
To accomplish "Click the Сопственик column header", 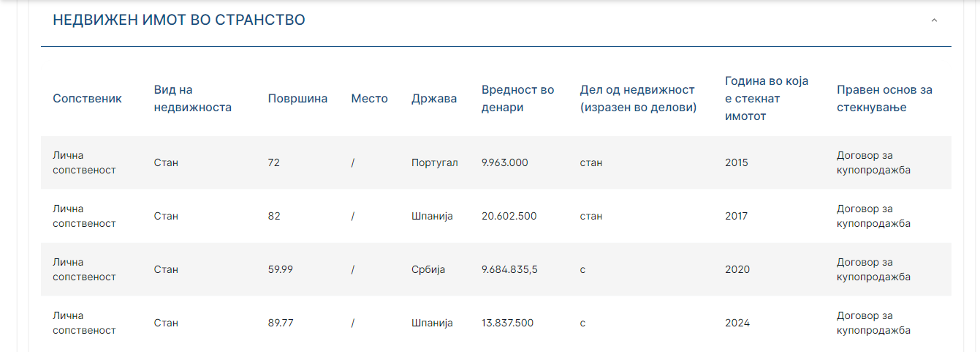I will pos(87,99).
